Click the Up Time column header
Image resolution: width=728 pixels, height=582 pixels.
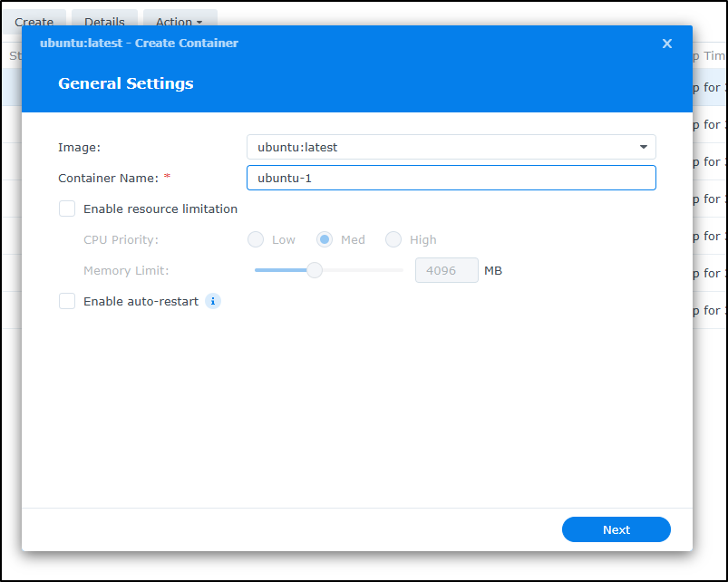pyautogui.click(x=707, y=56)
